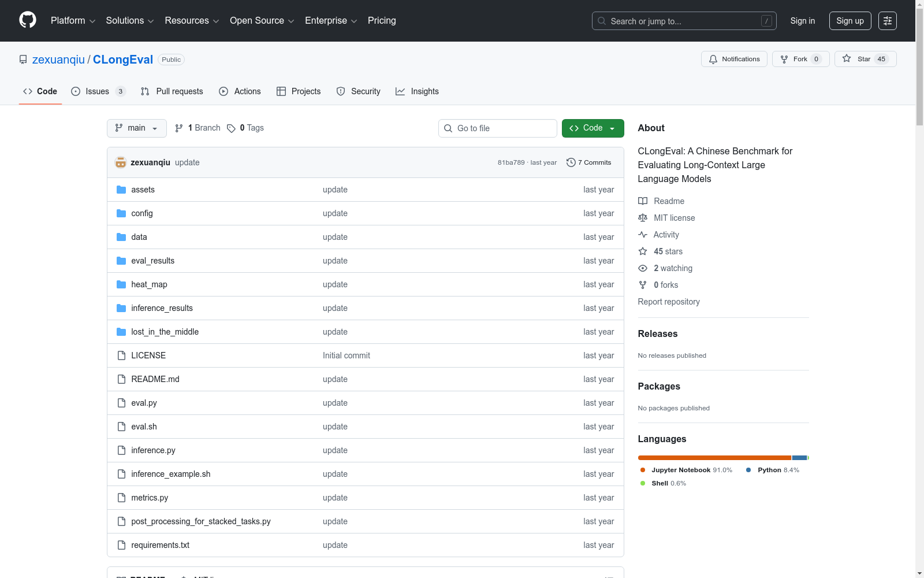
Task: Open the main branch selector dropdown
Action: pyautogui.click(x=137, y=128)
